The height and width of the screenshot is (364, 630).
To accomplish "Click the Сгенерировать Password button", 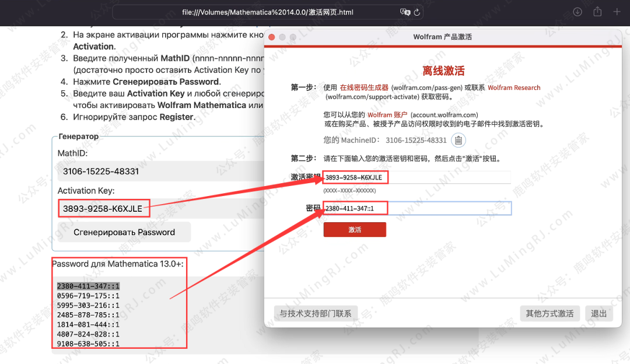I will [x=124, y=232].
